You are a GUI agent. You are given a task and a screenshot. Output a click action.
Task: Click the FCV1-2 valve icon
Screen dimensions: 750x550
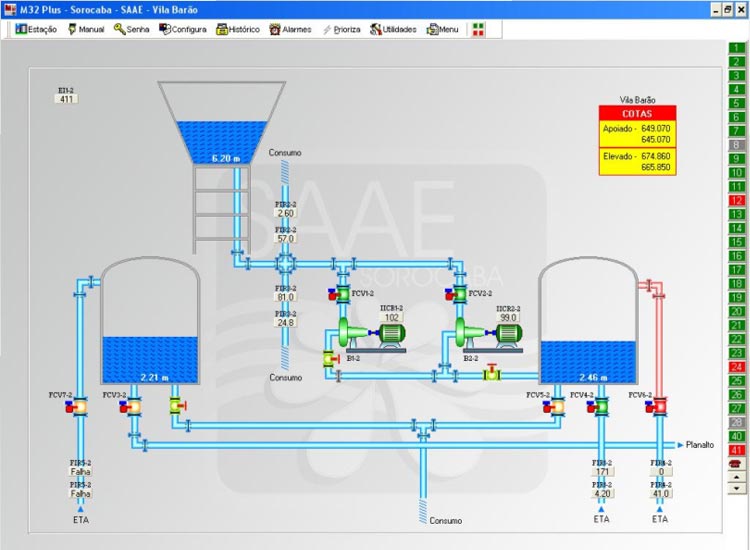[340, 294]
